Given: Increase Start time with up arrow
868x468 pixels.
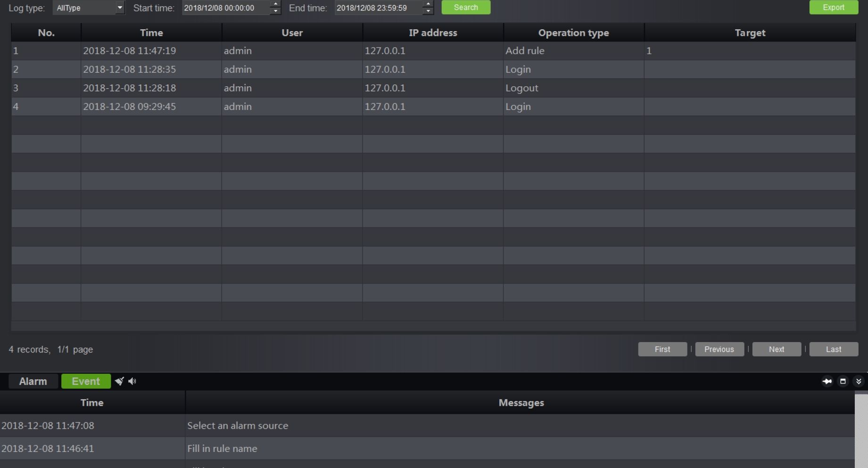Looking at the screenshot, I should [x=276, y=4].
